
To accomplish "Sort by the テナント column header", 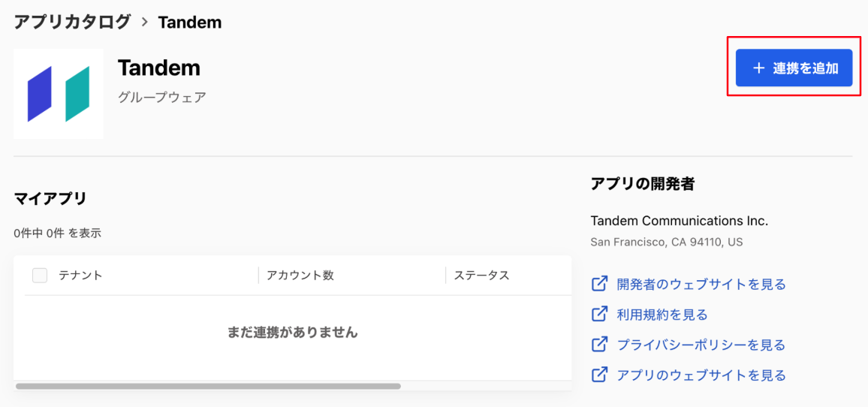I will (x=81, y=275).
